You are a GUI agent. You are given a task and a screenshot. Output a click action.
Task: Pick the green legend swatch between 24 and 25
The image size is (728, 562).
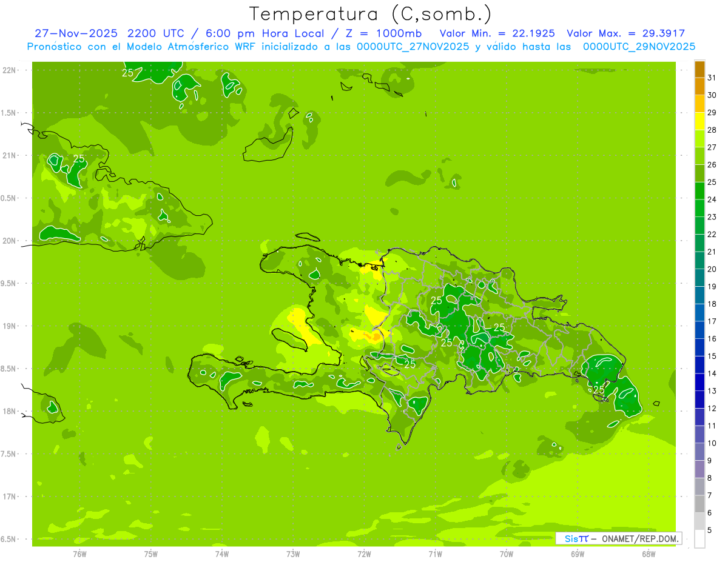699,191
